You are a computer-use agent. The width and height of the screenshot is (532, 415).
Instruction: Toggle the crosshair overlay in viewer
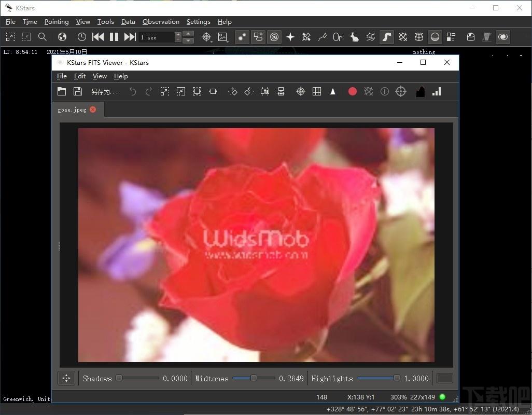click(300, 91)
